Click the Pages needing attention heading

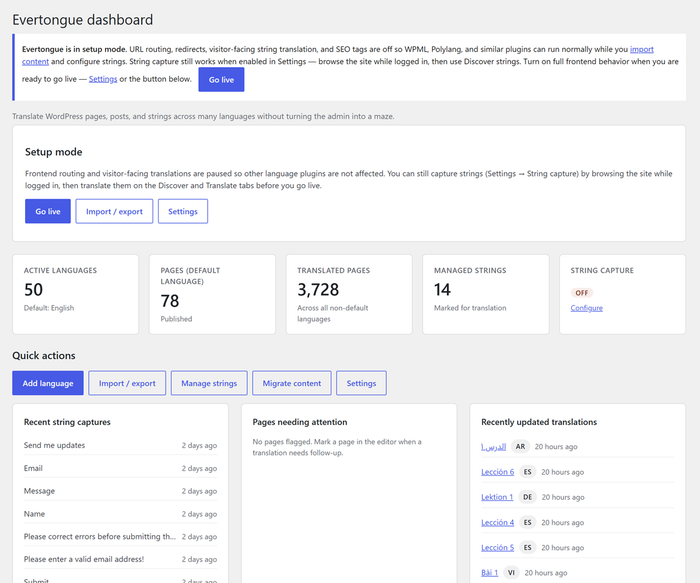pos(300,422)
